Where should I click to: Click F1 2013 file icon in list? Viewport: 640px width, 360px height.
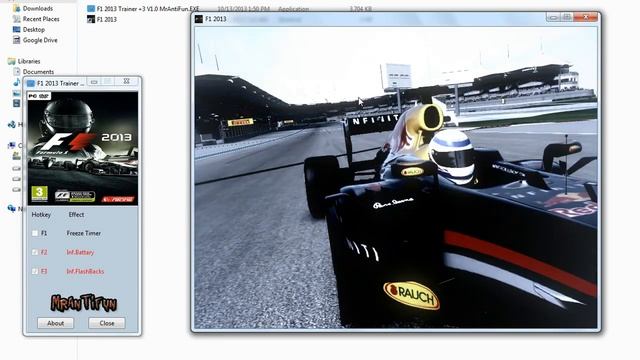coord(91,19)
